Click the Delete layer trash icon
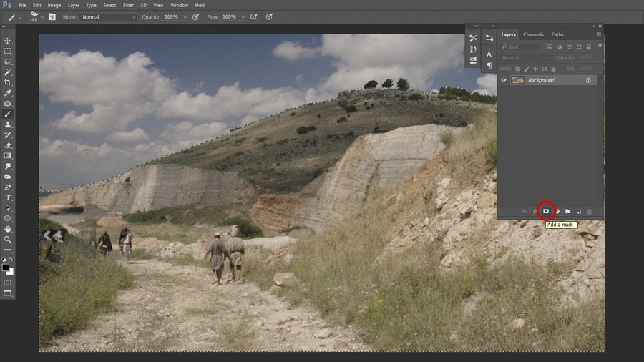The width and height of the screenshot is (644, 362). click(x=589, y=211)
